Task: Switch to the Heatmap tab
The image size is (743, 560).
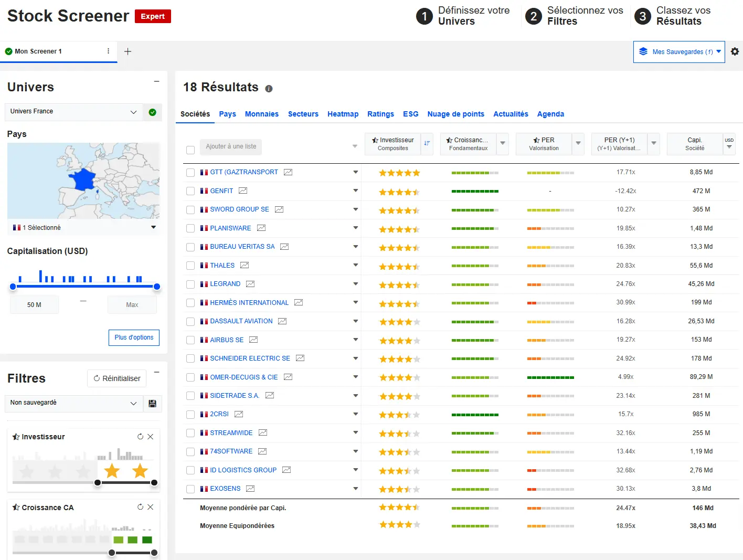Action: pos(343,114)
